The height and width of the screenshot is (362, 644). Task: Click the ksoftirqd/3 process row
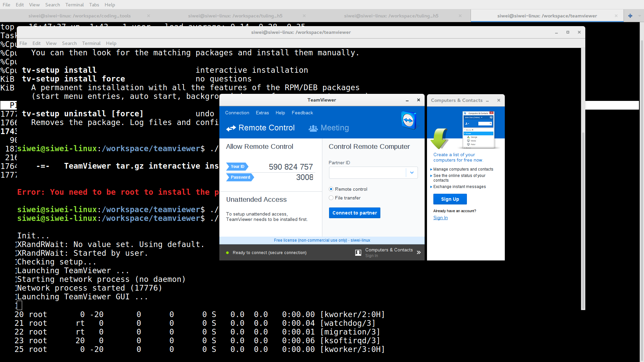[x=197, y=341]
